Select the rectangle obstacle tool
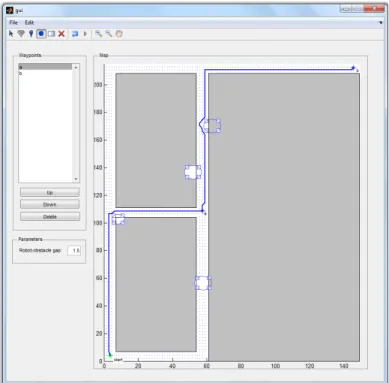 pos(51,34)
